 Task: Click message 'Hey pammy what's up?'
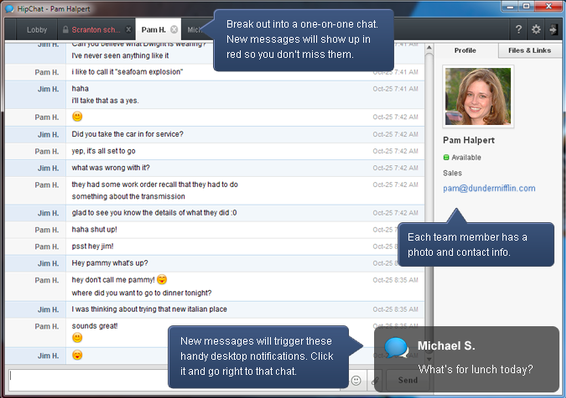pyautogui.click(x=110, y=263)
